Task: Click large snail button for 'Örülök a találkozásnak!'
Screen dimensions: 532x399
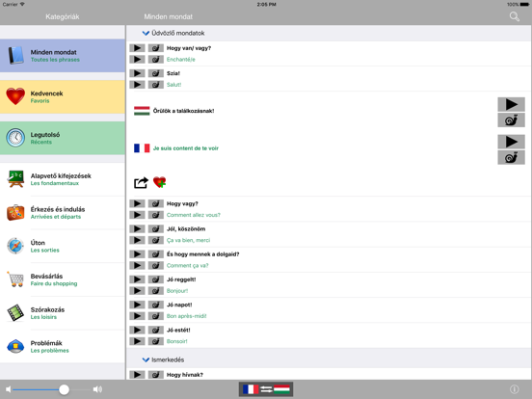Action: [512, 120]
